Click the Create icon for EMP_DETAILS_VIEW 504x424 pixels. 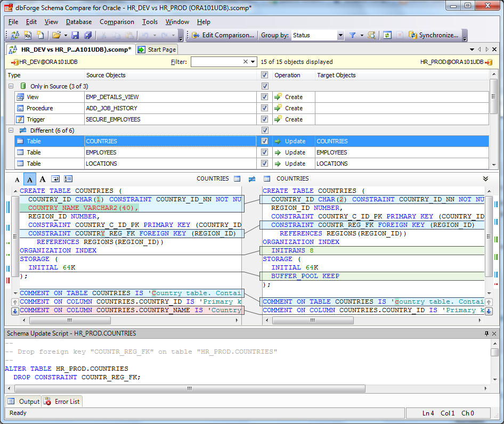click(x=278, y=96)
